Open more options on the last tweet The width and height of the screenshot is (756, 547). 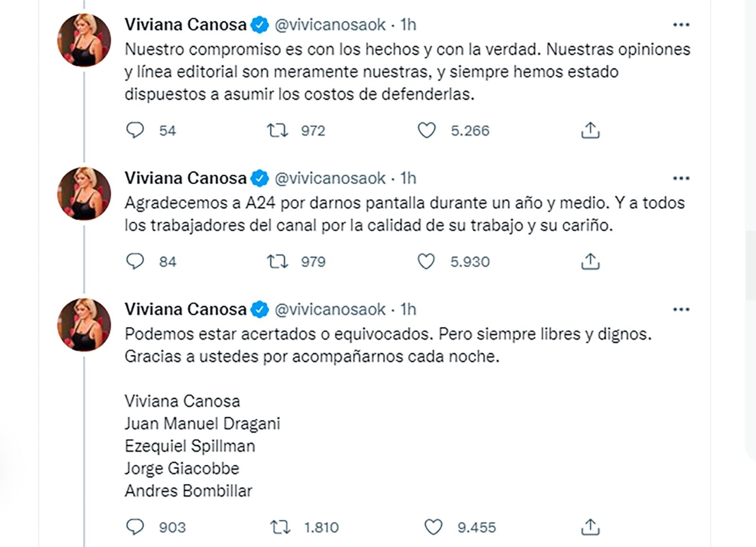pyautogui.click(x=681, y=309)
